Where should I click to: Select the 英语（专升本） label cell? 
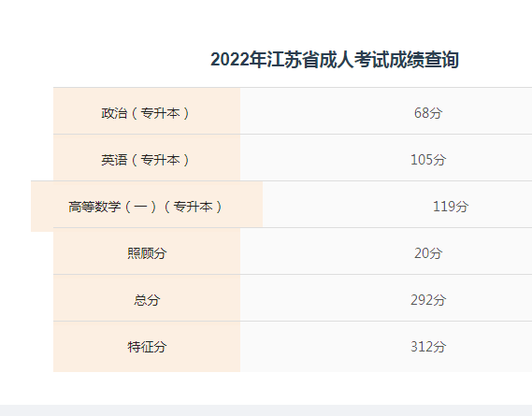pyautogui.click(x=147, y=158)
